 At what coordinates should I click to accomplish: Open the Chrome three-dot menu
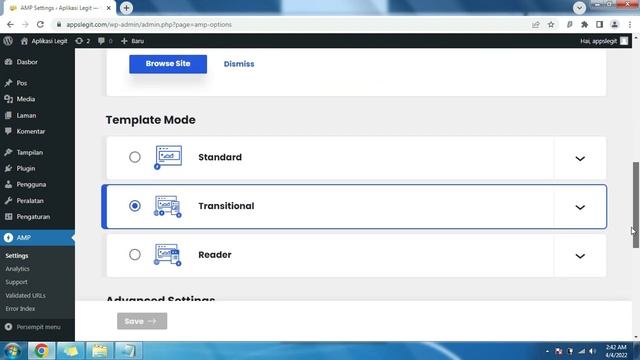(x=630, y=24)
